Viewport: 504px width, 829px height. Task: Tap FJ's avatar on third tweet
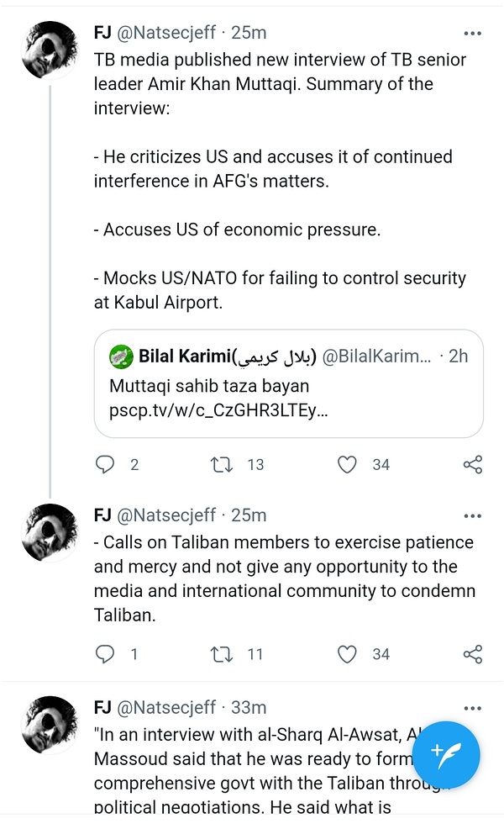[49, 725]
